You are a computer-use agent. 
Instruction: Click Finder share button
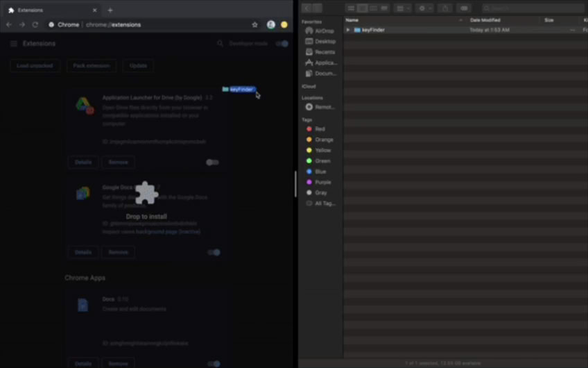point(445,8)
